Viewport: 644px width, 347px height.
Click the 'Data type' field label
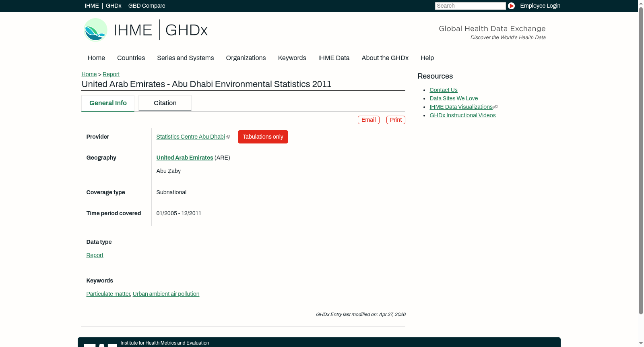click(x=99, y=242)
